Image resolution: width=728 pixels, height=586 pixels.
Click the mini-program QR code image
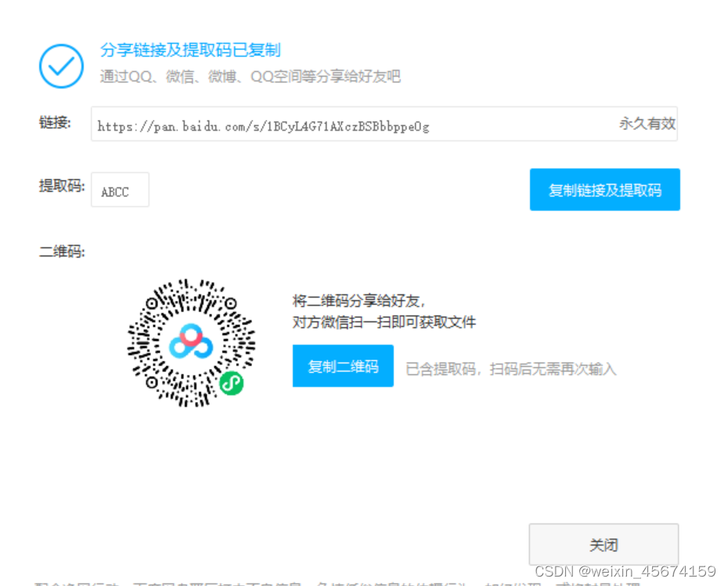pos(191,343)
